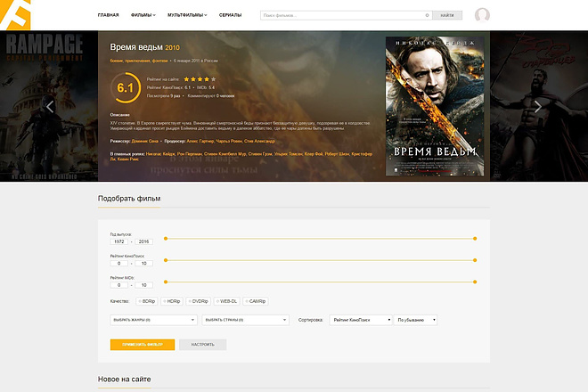Go to next slide with right arrow
Screen dimensions: 588x392
pos(538,107)
